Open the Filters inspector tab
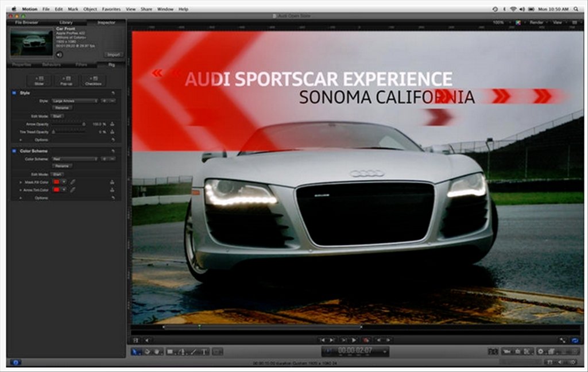 click(x=82, y=65)
